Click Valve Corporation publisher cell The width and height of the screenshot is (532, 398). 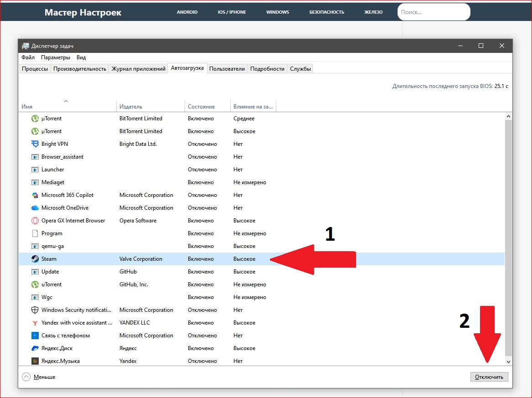pyautogui.click(x=141, y=259)
